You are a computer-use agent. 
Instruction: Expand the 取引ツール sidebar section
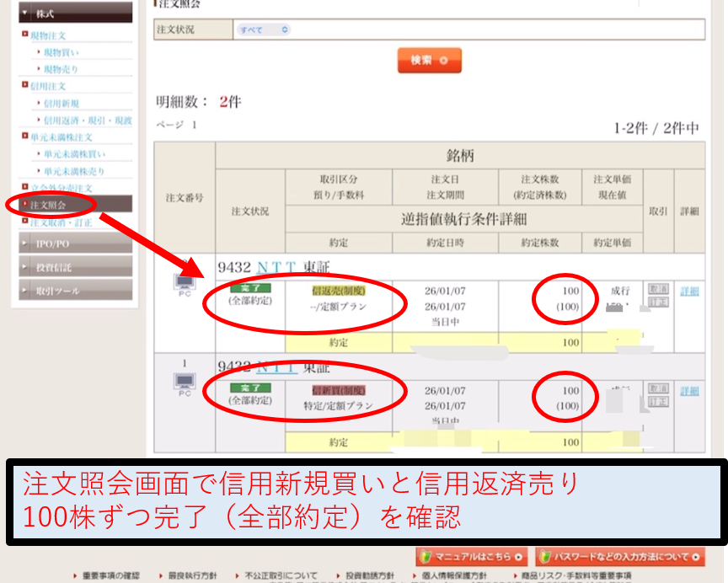(72, 291)
